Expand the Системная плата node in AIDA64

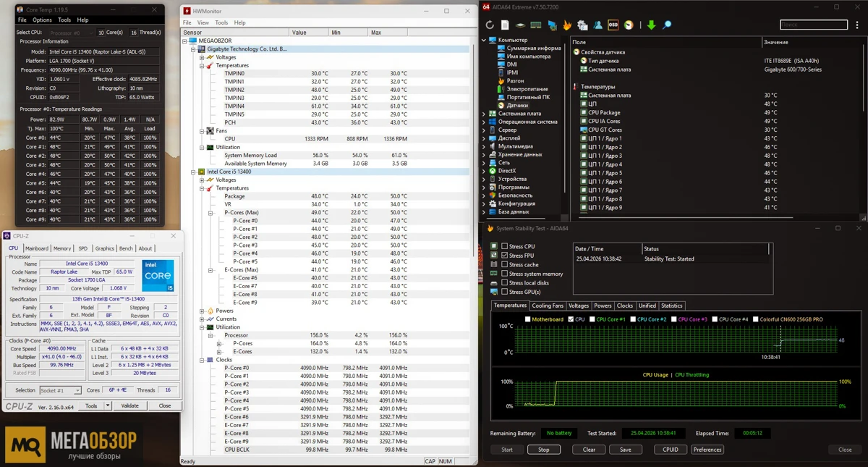(485, 114)
